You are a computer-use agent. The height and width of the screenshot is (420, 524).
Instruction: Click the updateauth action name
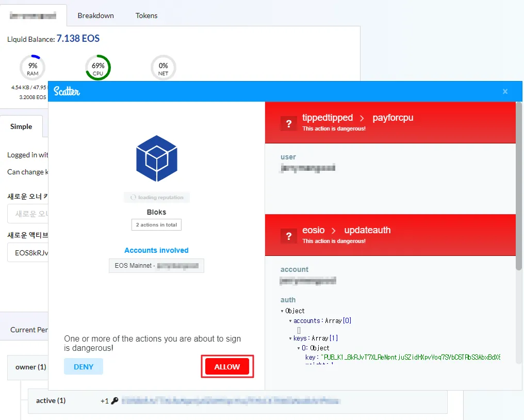[x=367, y=230]
